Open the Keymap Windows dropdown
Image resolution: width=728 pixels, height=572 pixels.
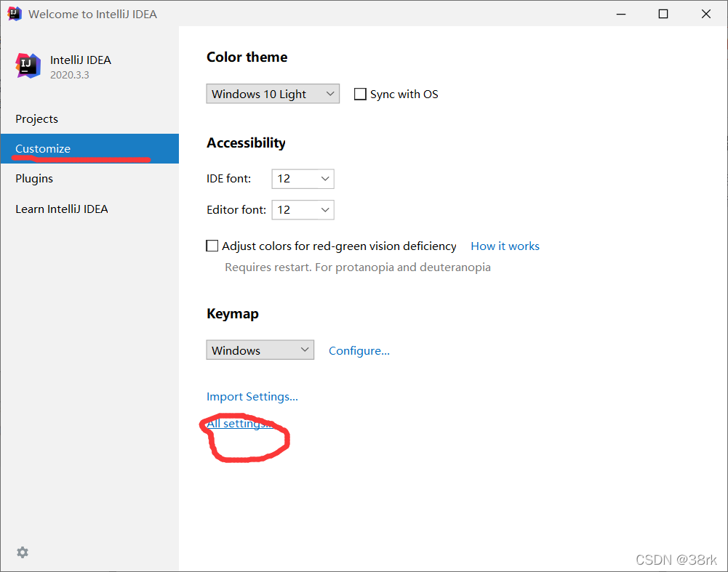point(260,350)
